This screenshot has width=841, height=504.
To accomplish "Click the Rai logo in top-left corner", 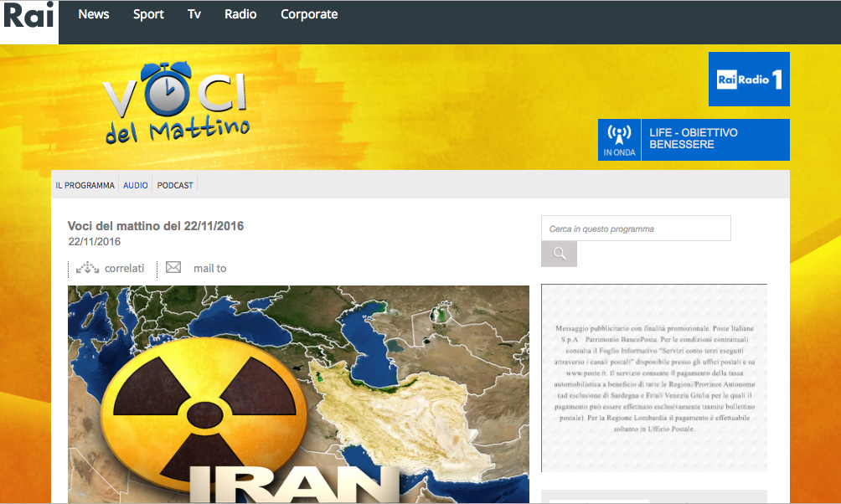I will [x=28, y=17].
